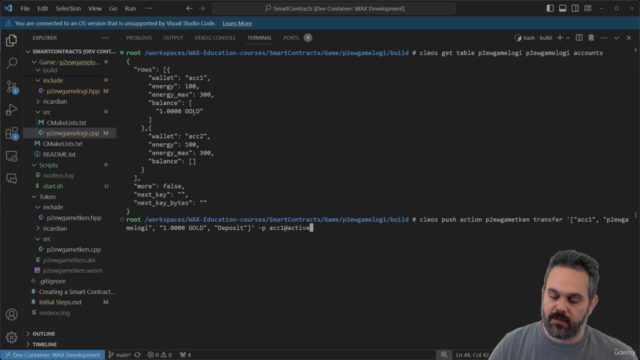
Task: Collapse the Scripts folder
Action: (x=70, y=165)
